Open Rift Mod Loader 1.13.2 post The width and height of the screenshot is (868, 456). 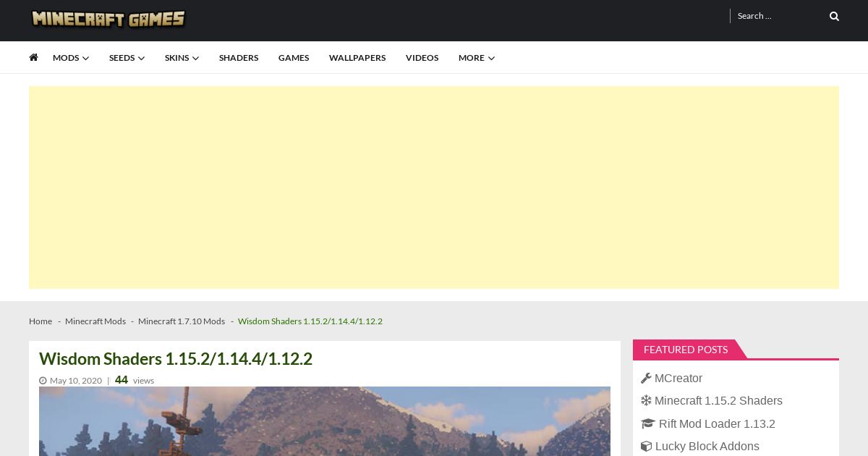pyautogui.click(x=717, y=423)
